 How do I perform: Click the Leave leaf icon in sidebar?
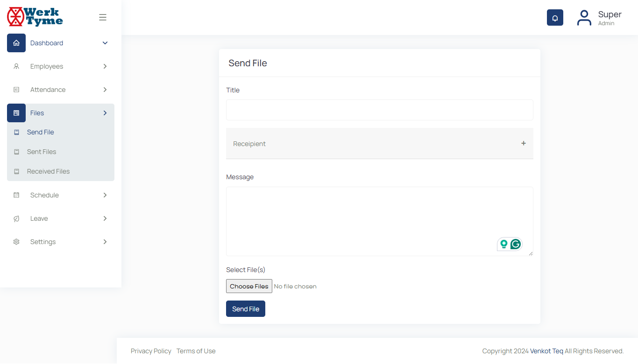point(16,218)
